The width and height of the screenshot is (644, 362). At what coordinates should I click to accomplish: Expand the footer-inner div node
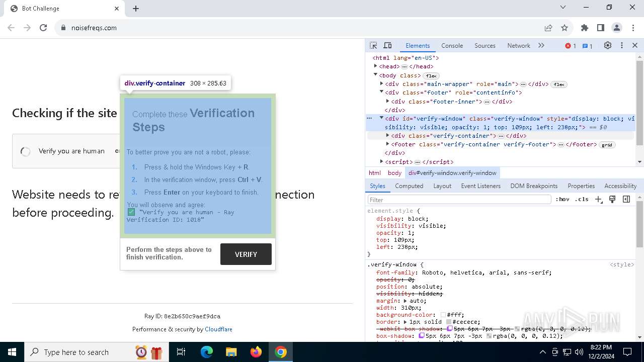(387, 101)
